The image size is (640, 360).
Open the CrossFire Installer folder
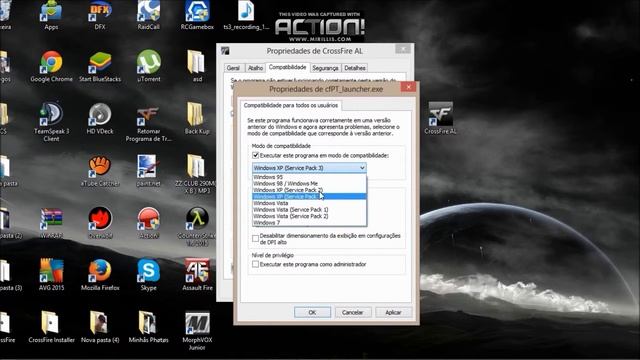tap(51, 327)
